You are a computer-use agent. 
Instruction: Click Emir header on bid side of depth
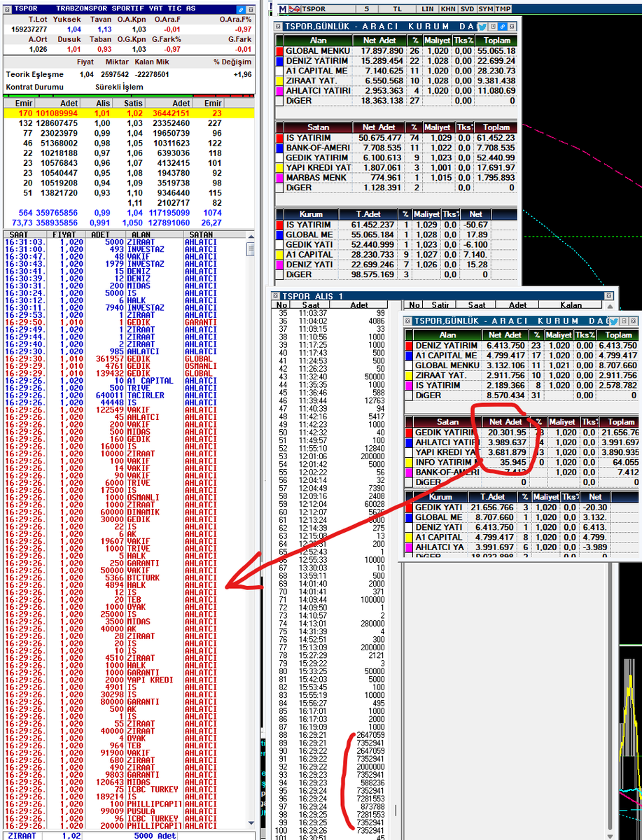click(x=20, y=103)
